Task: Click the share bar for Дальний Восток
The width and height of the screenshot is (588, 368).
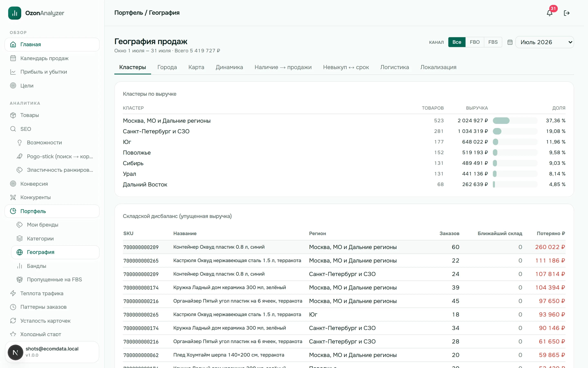Action: tap(515, 184)
